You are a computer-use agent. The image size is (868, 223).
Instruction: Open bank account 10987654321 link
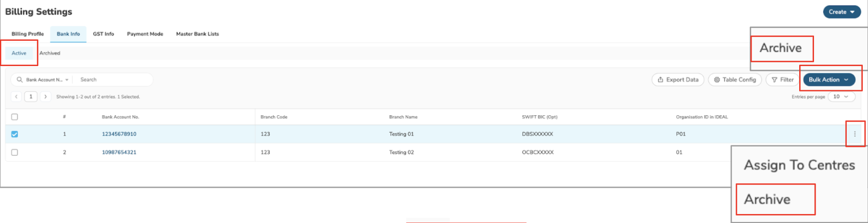(x=119, y=152)
